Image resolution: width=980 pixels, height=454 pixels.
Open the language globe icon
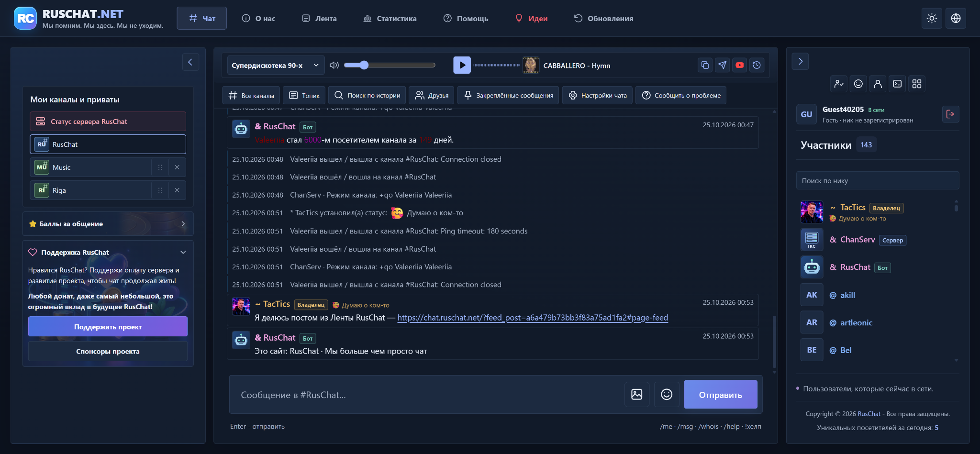coord(956,18)
